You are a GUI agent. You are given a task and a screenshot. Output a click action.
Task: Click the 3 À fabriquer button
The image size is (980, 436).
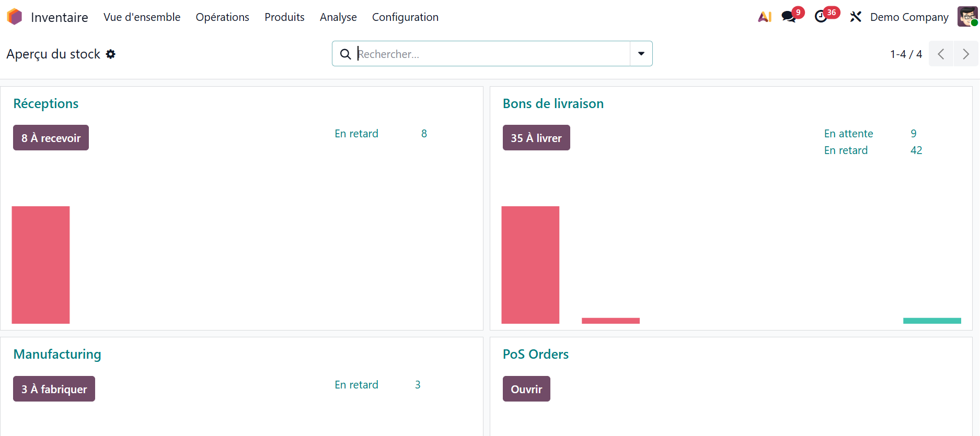click(x=54, y=389)
